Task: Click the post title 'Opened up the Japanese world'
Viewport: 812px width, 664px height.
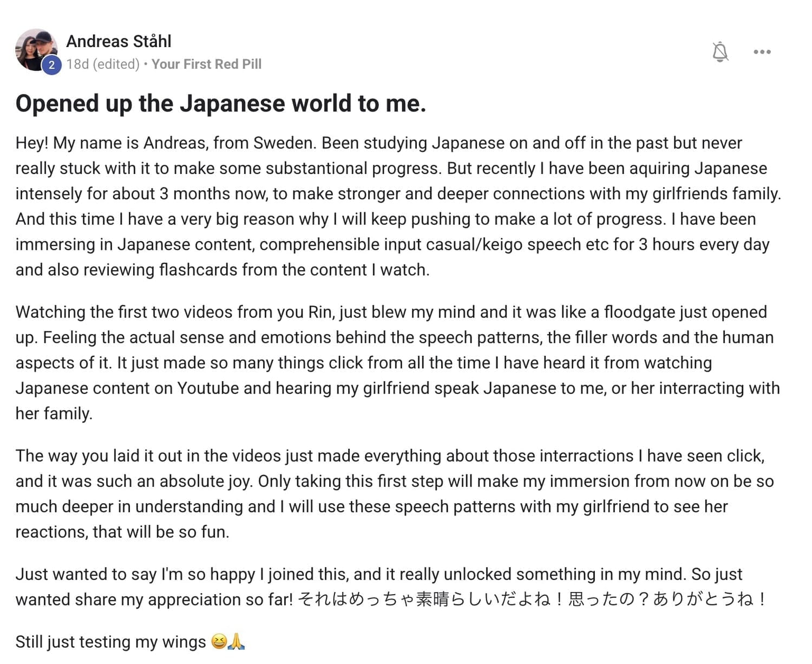Action: tap(220, 103)
